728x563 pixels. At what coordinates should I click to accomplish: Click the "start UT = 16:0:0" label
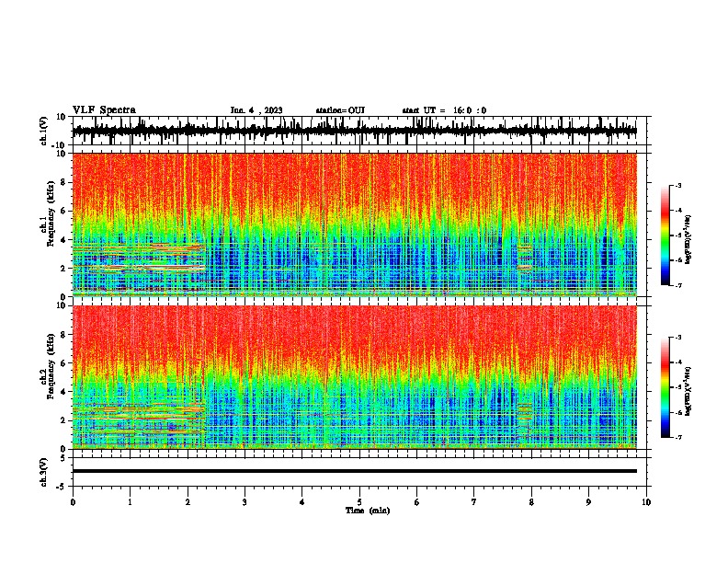444,110
